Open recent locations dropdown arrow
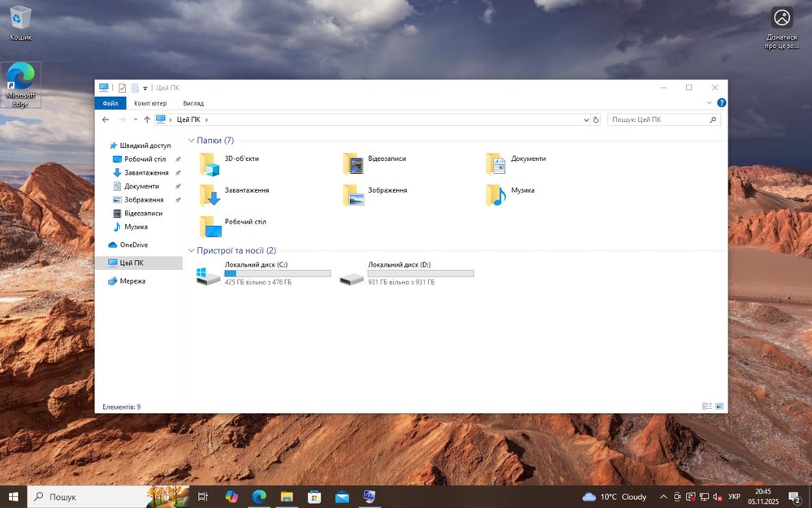Image resolution: width=812 pixels, height=508 pixels. pyautogui.click(x=135, y=119)
